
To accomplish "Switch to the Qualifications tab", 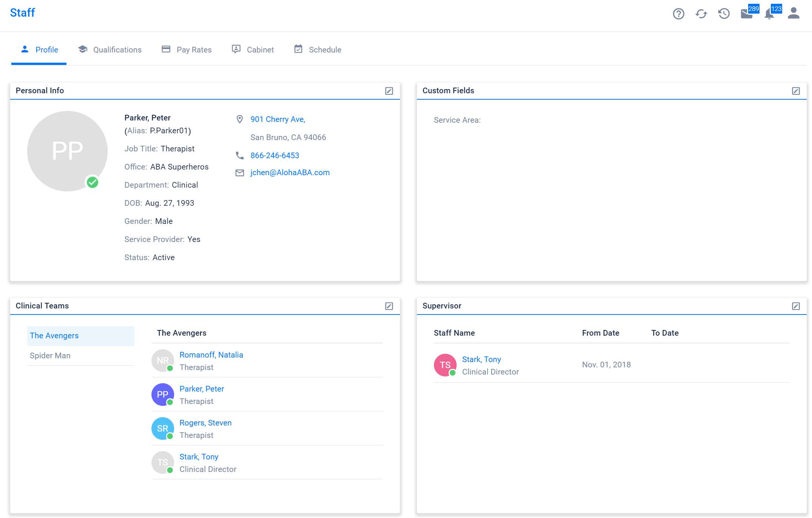I will pyautogui.click(x=110, y=50).
